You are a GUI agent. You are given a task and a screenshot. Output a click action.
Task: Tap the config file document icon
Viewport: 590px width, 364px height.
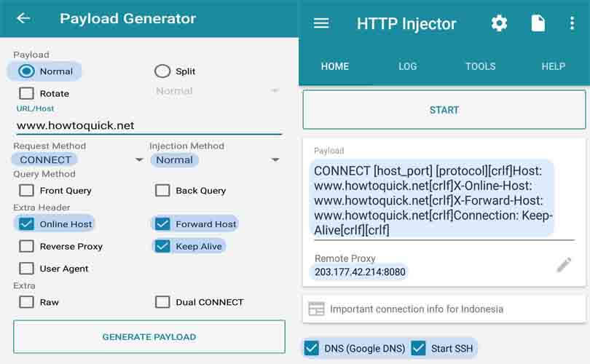(538, 23)
